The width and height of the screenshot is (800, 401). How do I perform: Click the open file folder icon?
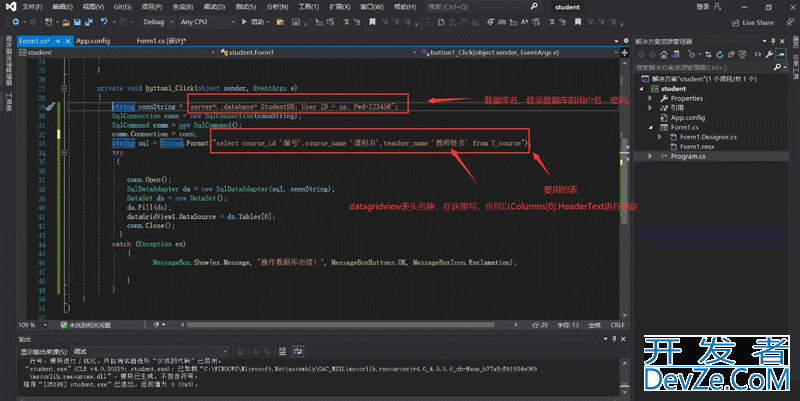click(x=66, y=22)
